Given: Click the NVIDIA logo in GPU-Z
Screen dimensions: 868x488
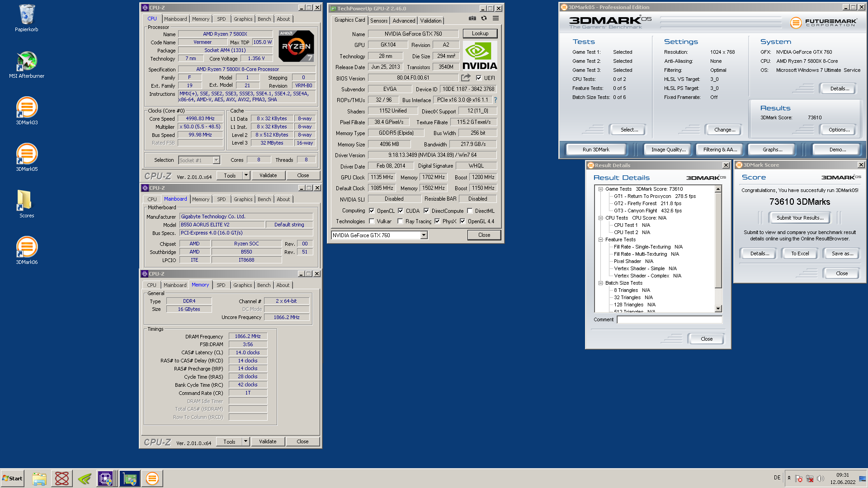Looking at the screenshot, I should tap(480, 56).
